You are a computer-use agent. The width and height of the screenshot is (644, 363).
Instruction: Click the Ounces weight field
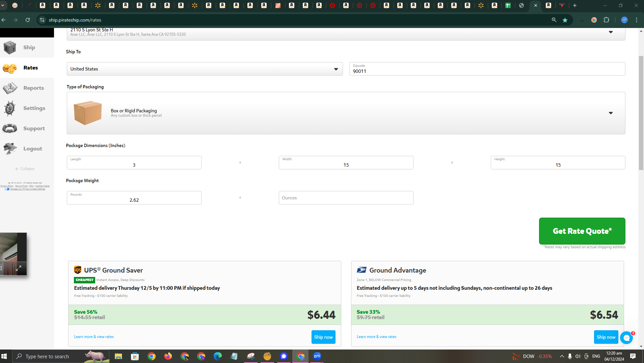point(346,198)
